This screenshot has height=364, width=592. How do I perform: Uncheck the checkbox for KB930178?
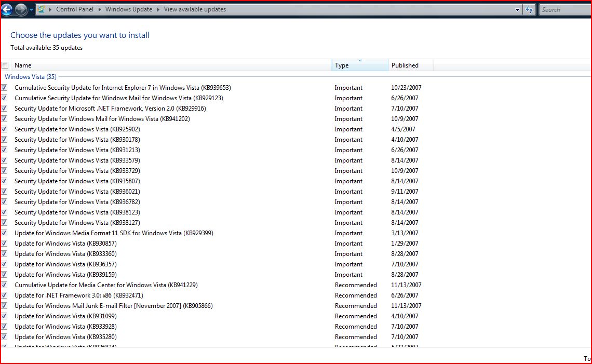pyautogui.click(x=4, y=140)
